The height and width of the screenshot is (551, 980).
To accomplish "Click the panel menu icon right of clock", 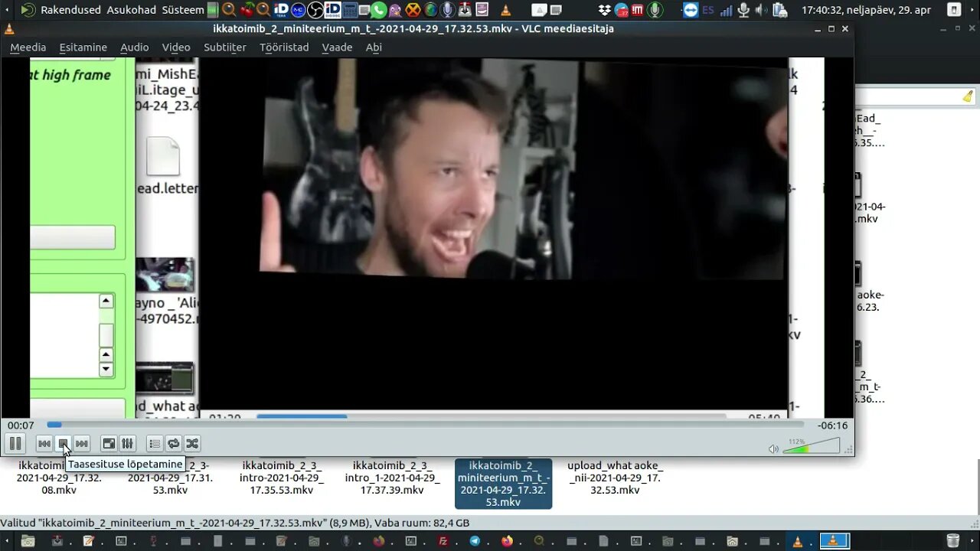I will pos(953,10).
